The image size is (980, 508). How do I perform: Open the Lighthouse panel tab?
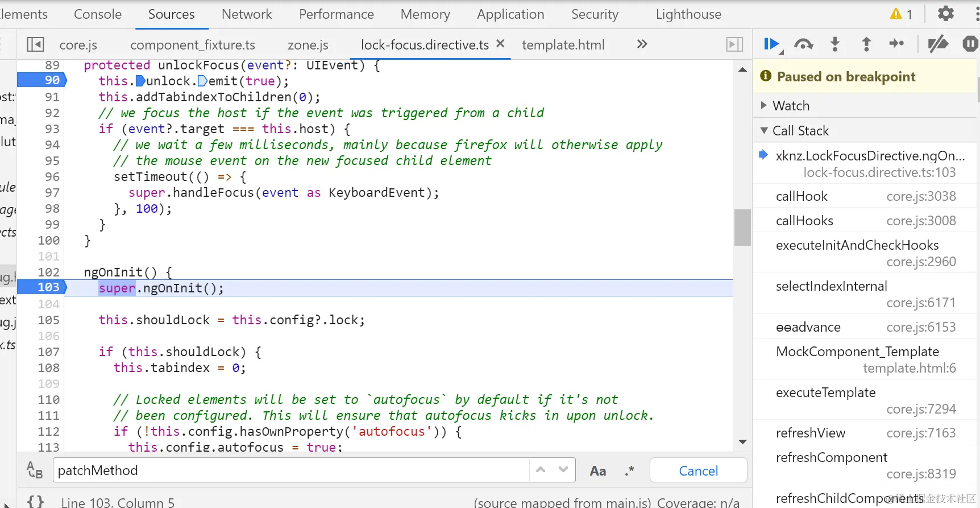[688, 14]
